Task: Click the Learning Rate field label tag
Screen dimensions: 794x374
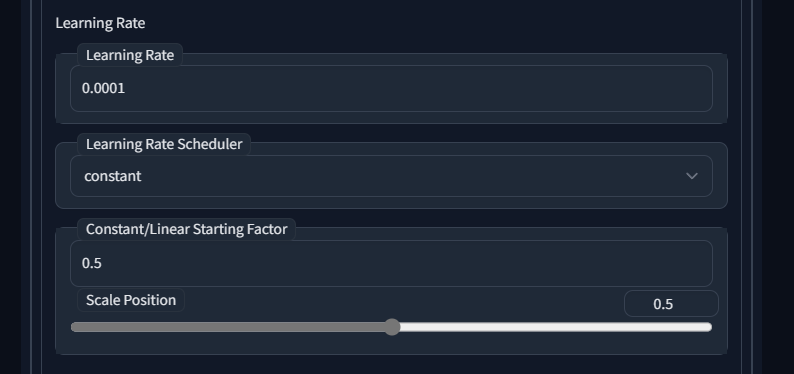Action: coord(130,55)
